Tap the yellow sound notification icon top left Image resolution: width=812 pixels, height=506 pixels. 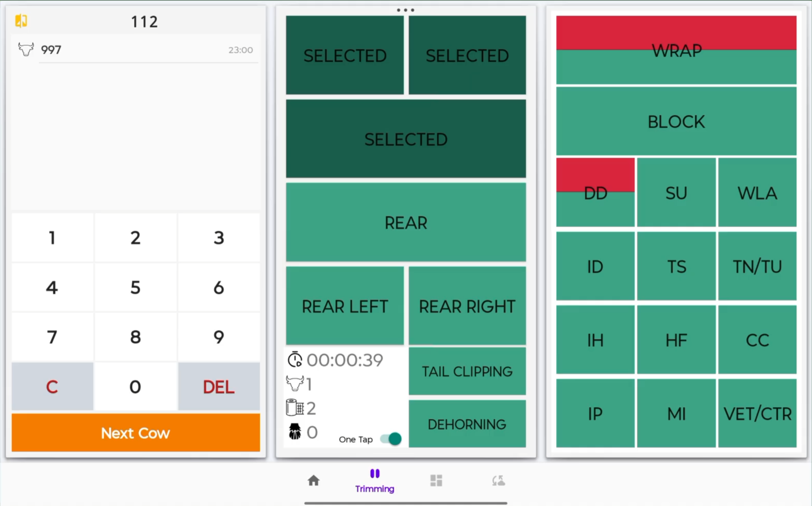tap(20, 21)
